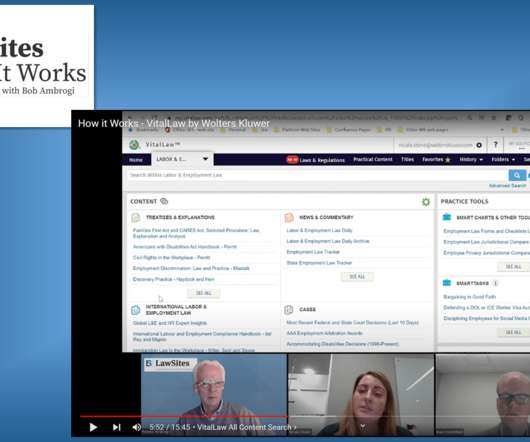Click the Cases section icon

click(289, 310)
